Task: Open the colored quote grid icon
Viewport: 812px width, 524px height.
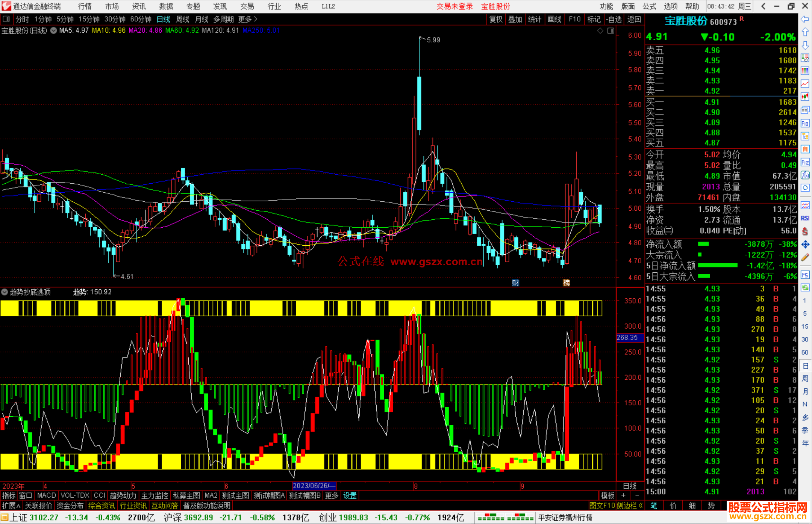Action: pos(805,71)
